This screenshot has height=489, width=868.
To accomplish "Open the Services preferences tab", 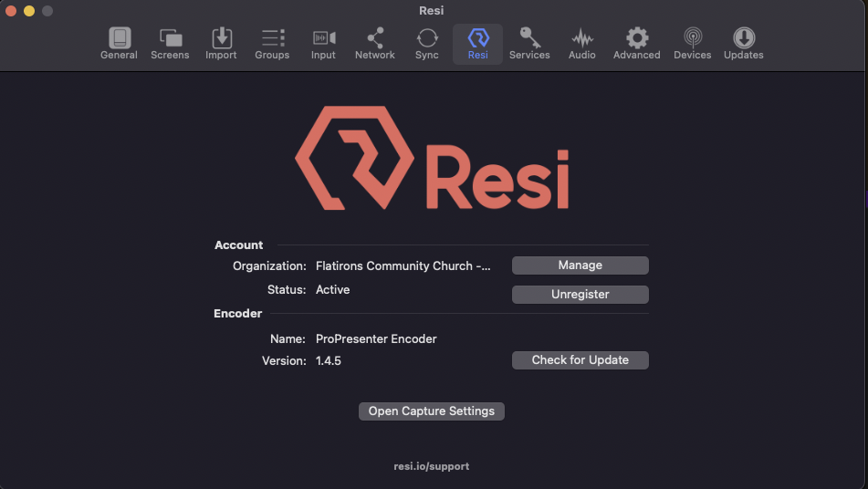I will pos(529,44).
